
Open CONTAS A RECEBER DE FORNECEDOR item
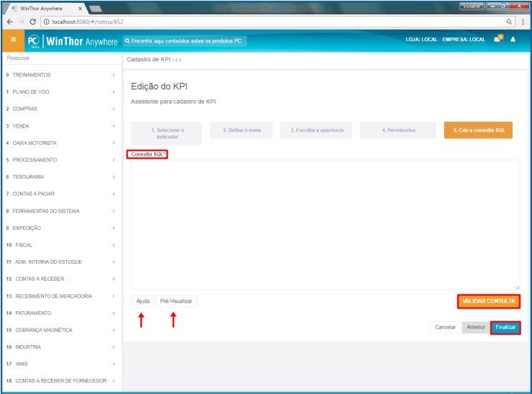[61, 381]
